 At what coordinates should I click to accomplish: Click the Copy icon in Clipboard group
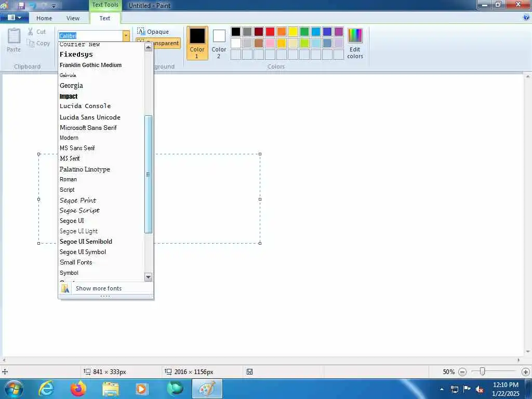31,43
